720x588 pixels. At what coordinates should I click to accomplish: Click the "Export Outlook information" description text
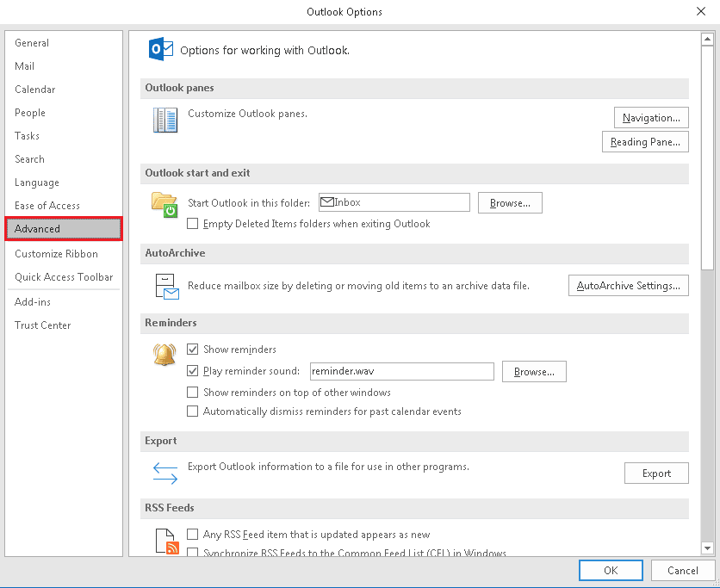328,467
